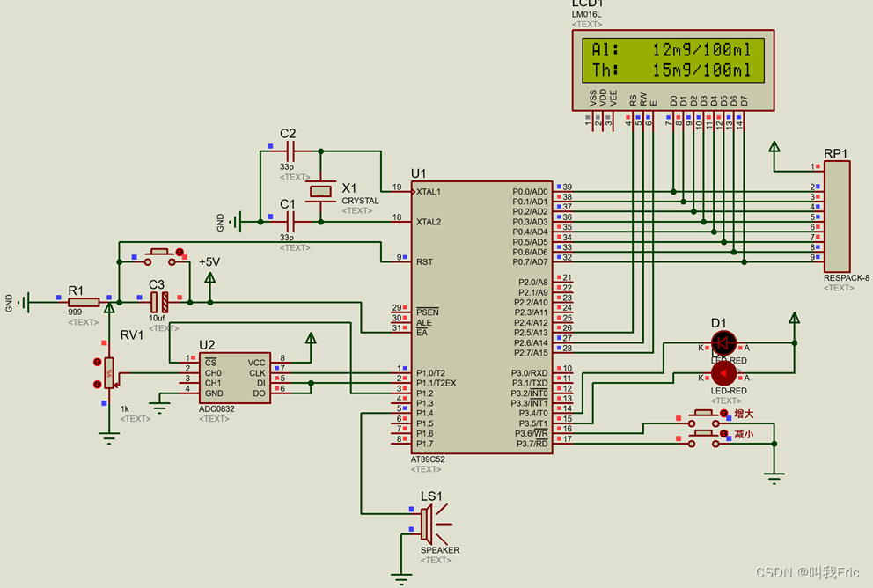873x588 pixels.
Task: Click the D7 pin label on LCD
Action: tap(745, 100)
